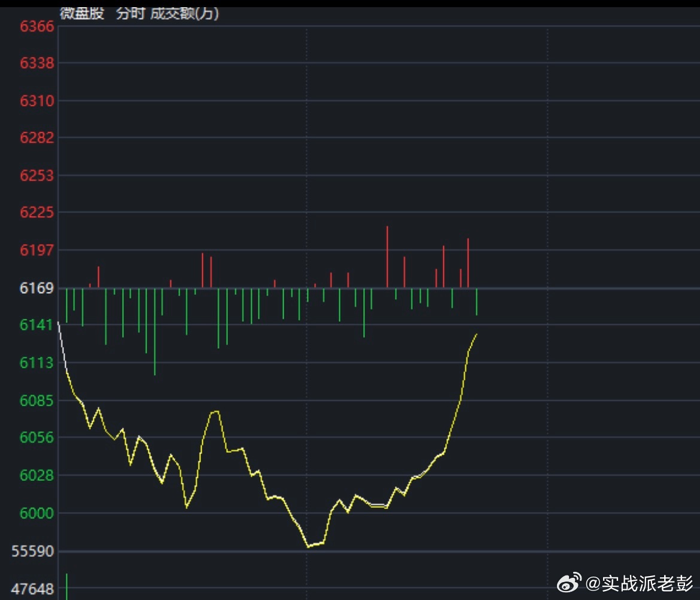700x600 pixels.
Task: Click the 47648 volume axis value
Action: pos(33,589)
